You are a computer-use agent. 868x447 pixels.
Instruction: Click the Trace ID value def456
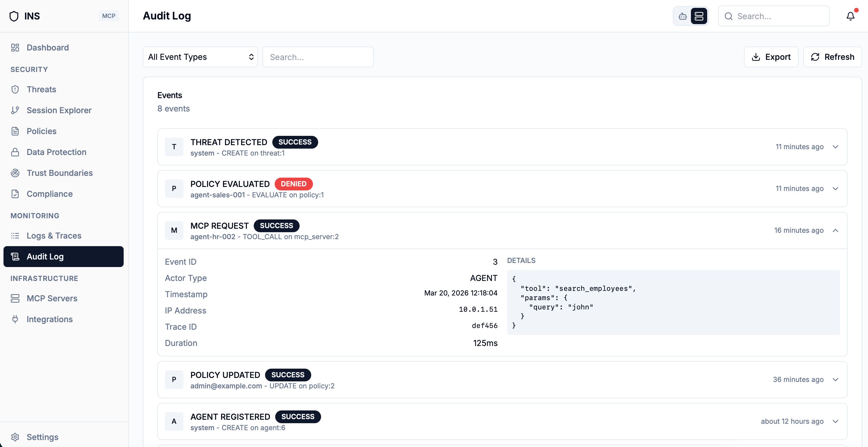485,326
